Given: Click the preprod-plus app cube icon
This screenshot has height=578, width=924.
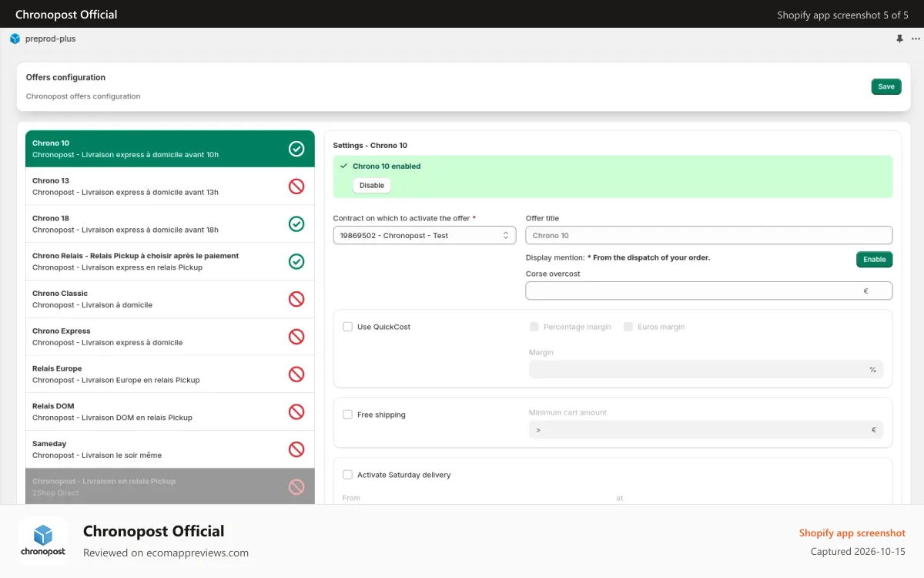Looking at the screenshot, I should pos(15,39).
